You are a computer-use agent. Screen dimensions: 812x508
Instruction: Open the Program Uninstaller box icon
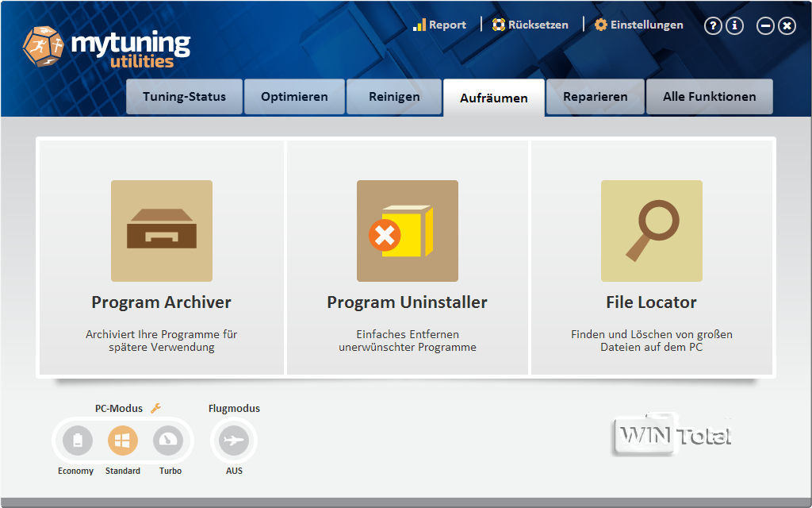tap(408, 231)
